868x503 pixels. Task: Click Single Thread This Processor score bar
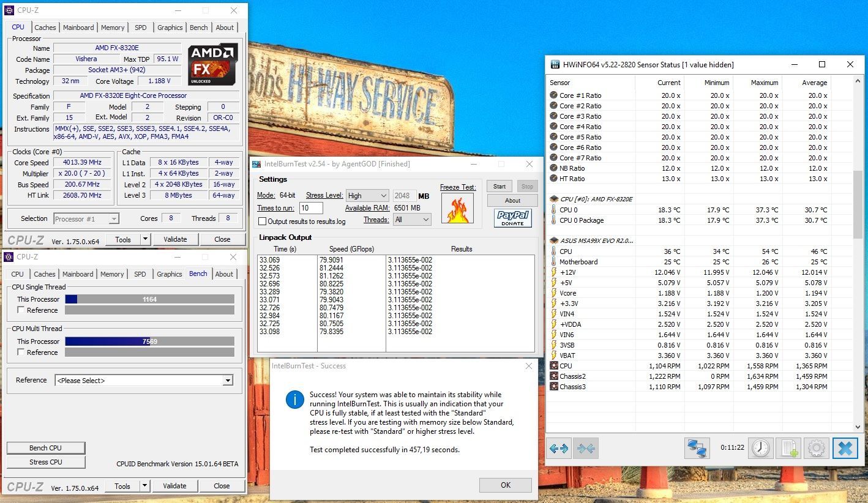pos(149,299)
